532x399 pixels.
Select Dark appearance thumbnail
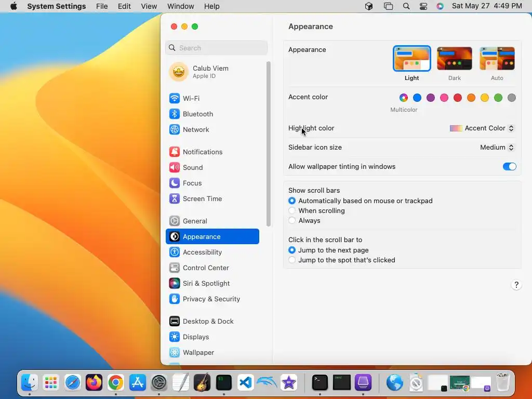click(x=454, y=58)
